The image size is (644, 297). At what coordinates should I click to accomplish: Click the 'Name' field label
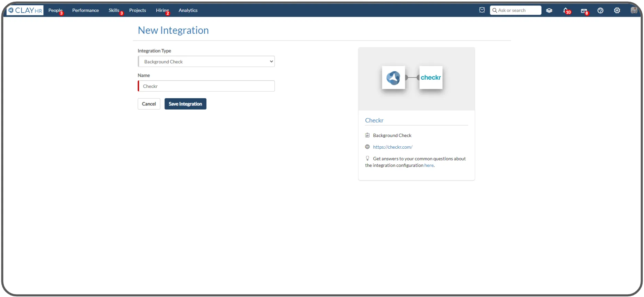pyautogui.click(x=144, y=76)
